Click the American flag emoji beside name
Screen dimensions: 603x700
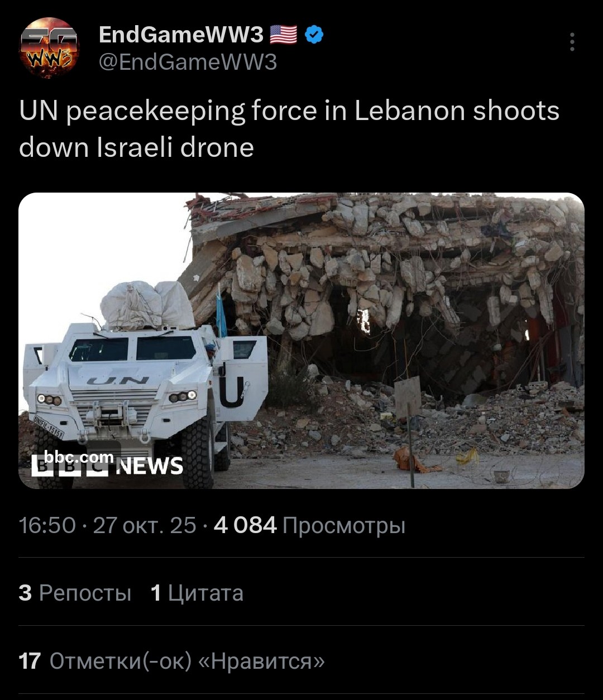284,36
